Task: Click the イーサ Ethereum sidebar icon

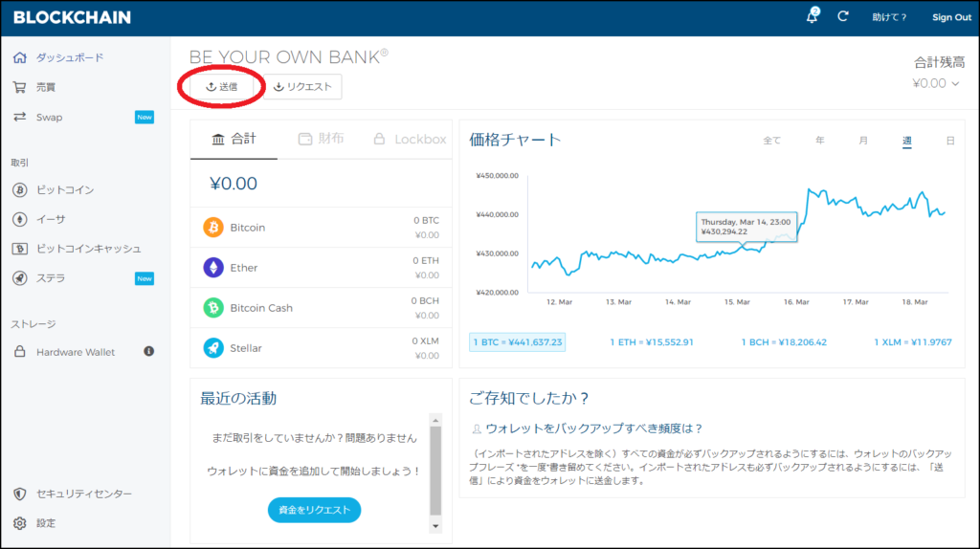Action: pyautogui.click(x=20, y=219)
